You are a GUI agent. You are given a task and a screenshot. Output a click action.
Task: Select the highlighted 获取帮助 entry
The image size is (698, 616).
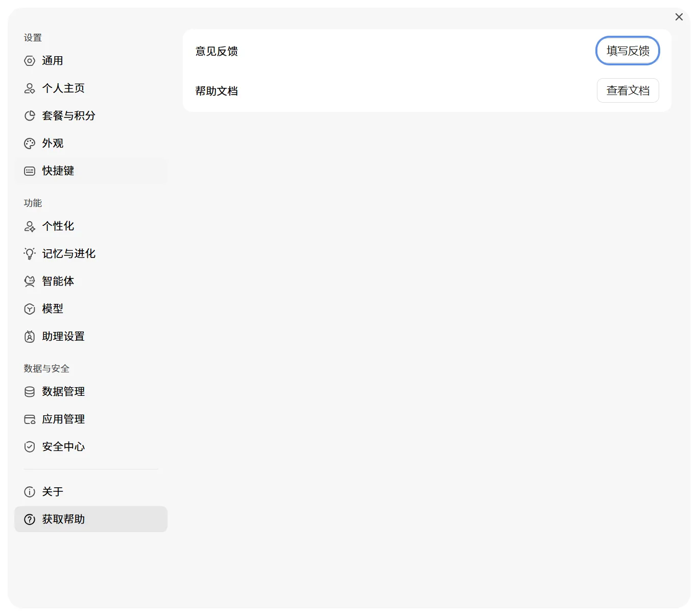click(x=91, y=519)
